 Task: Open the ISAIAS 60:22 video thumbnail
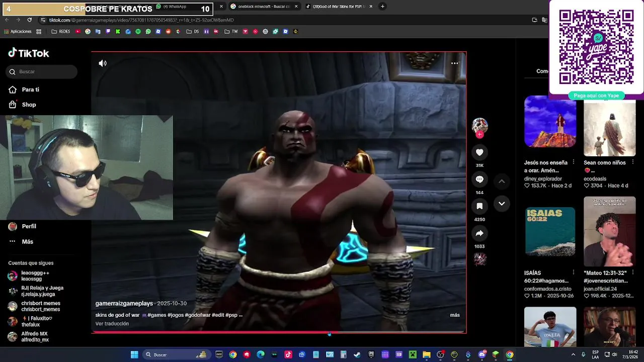pos(550,231)
